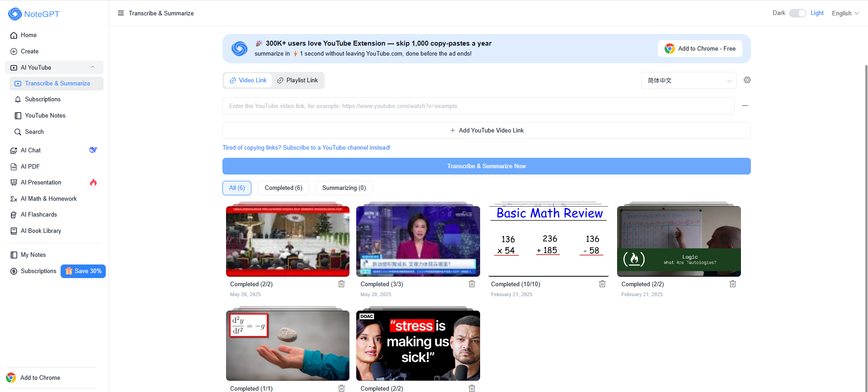Show Summarizing (0) filter
Screen dimensions: 868x392
coord(344,188)
